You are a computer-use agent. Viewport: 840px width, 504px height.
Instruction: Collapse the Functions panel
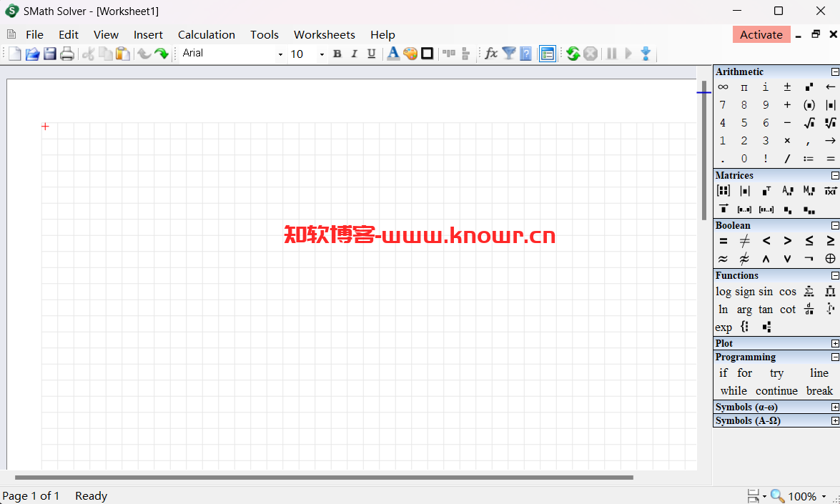(835, 275)
